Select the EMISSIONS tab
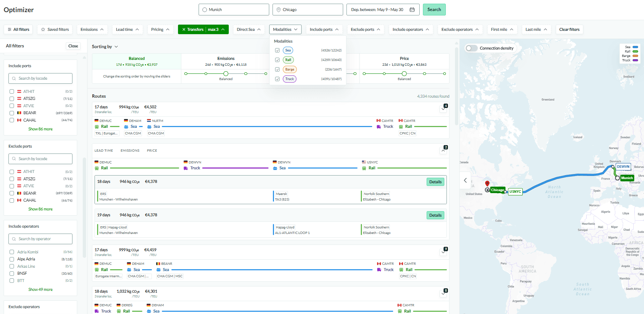The height and width of the screenshot is (314, 644). click(x=130, y=151)
